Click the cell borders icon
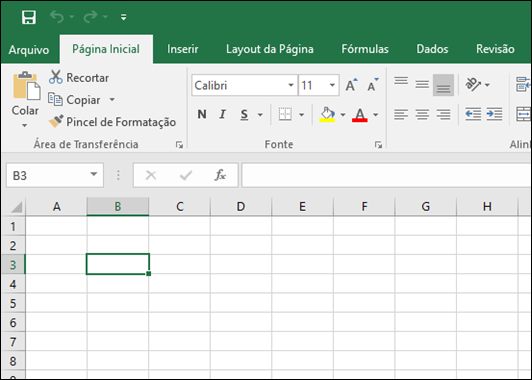 pos(285,114)
